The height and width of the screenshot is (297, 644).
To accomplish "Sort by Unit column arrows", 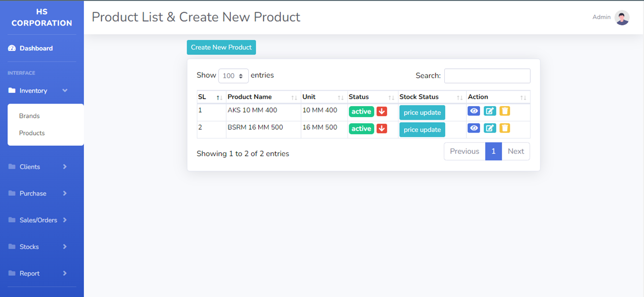I will (341, 97).
